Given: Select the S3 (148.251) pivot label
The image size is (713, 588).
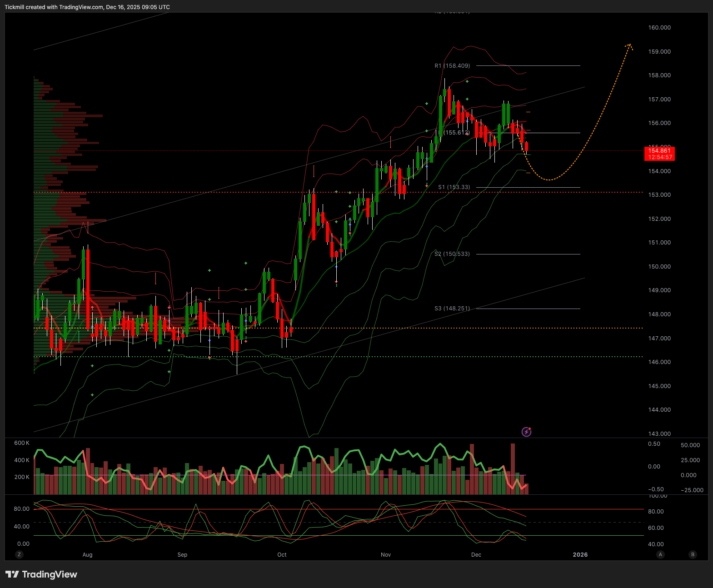Looking at the screenshot, I should 452,309.
